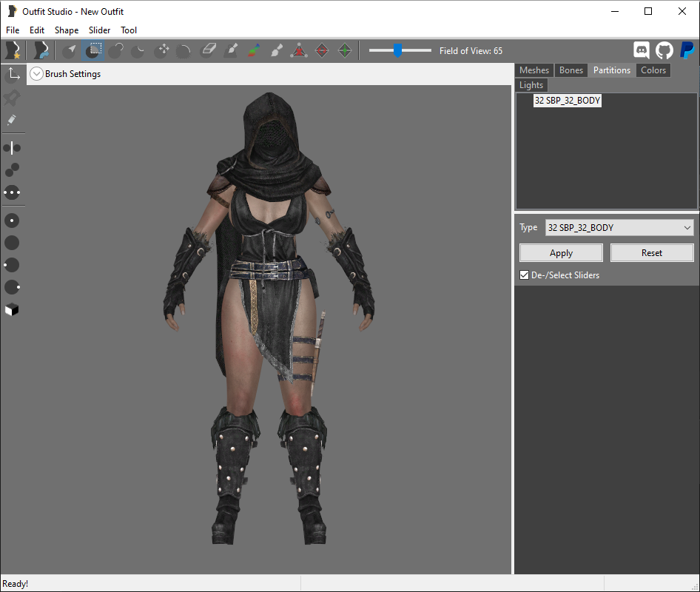Click the Ready! status bar text
700x592 pixels.
[x=16, y=584]
